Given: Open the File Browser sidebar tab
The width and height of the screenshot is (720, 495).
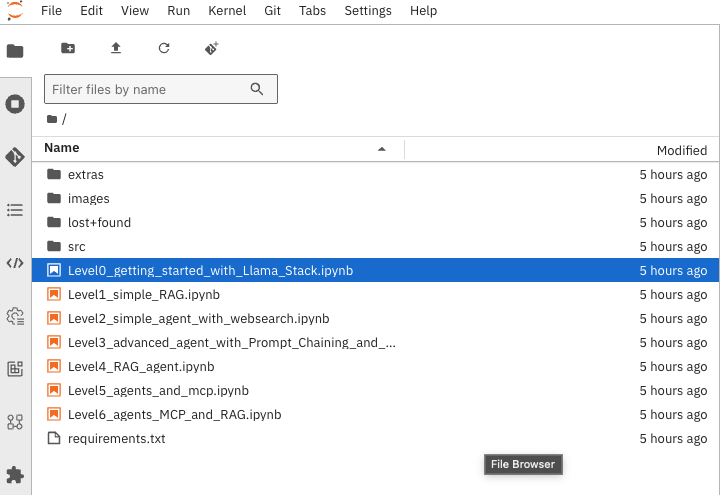Looking at the screenshot, I should click(x=15, y=51).
